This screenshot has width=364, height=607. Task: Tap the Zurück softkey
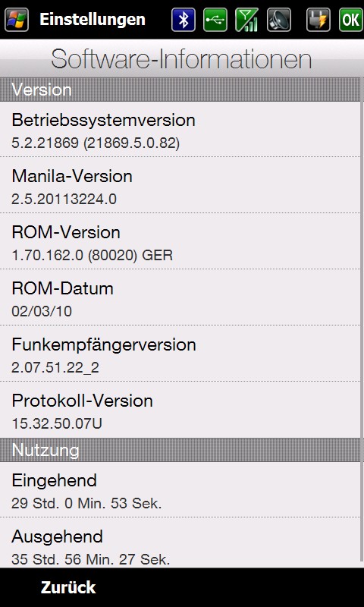click(x=68, y=587)
